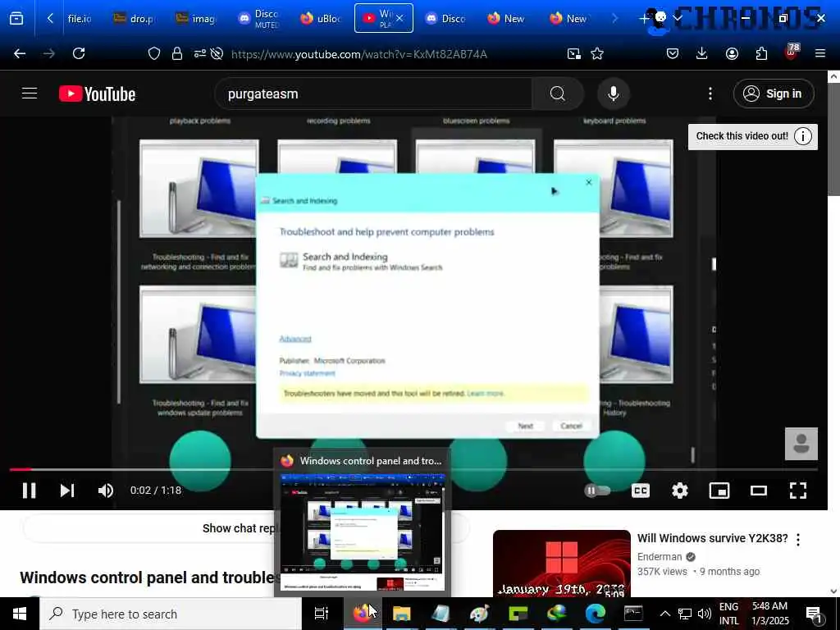Go to the YouTube home logo

pyautogui.click(x=97, y=94)
